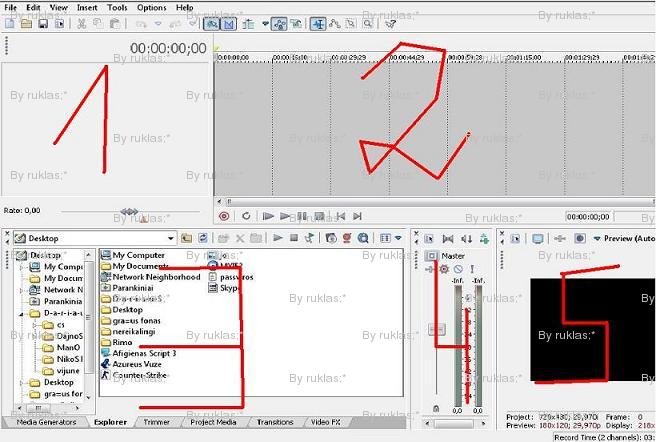Click Go to Start transport button
The image size is (656, 442).
tap(341, 216)
